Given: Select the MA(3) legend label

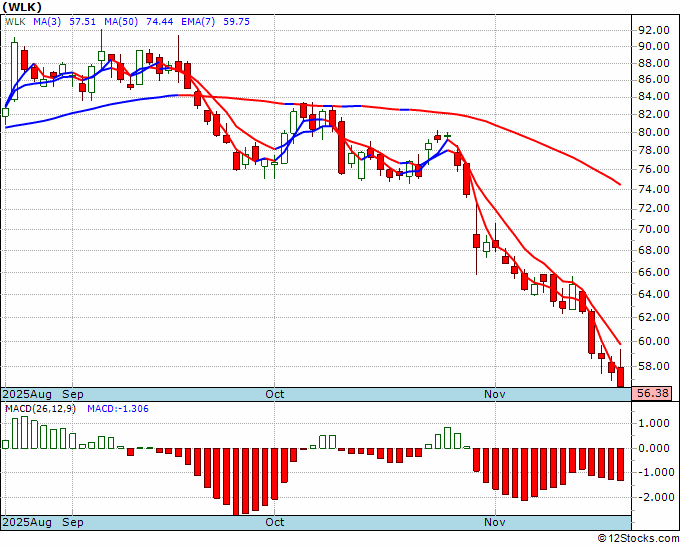Looking at the screenshot, I should [x=47, y=22].
